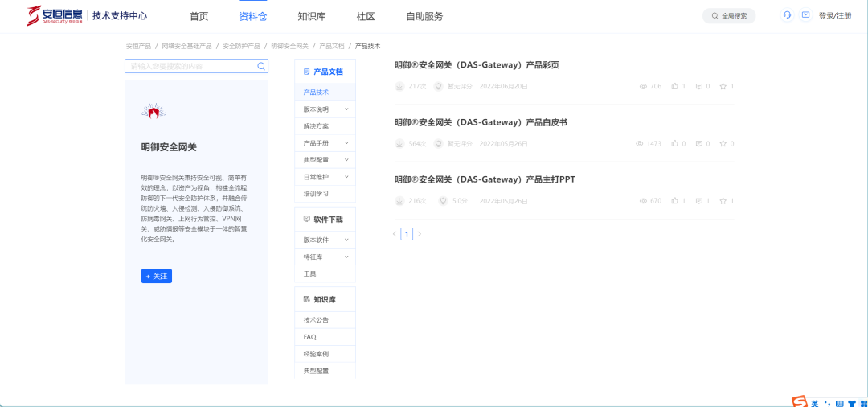Toggle Sogou punctuation mode icon
Viewport: 868px width, 407px height.
828,403
